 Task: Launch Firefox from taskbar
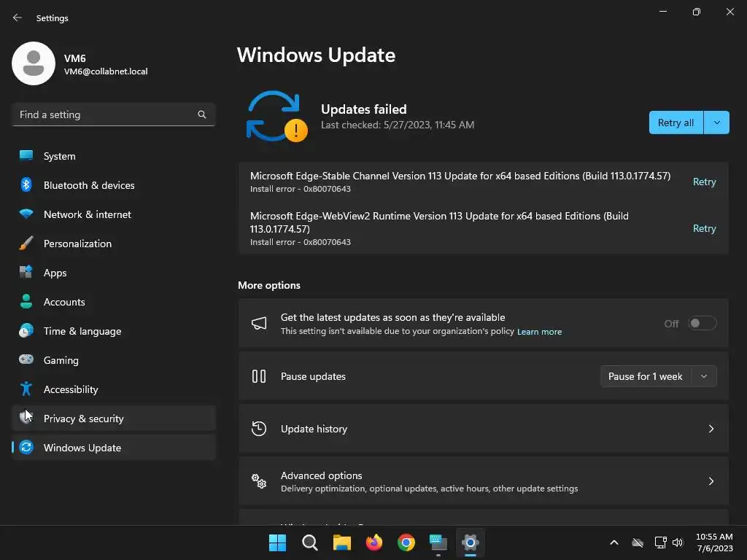pyautogui.click(x=374, y=542)
